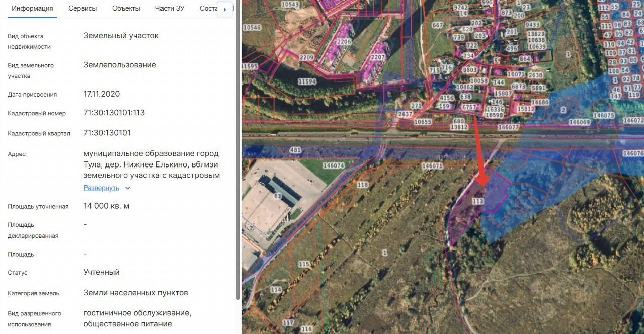Viewport: 644px width, 334px height.
Task: Click parcel 481 on the map
Action: point(295,150)
